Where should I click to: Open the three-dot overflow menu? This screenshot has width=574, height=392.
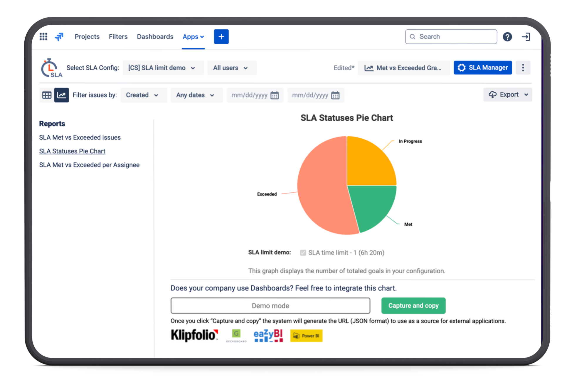pyautogui.click(x=523, y=68)
